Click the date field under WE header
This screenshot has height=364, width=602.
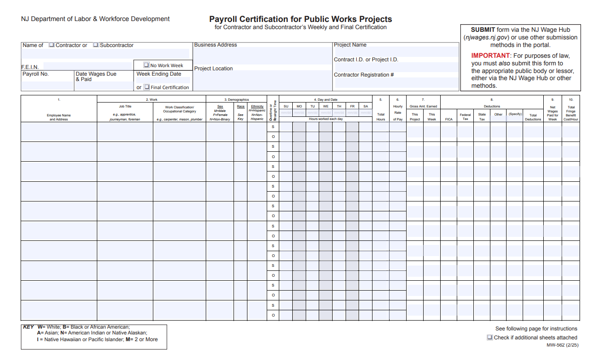point(325,113)
